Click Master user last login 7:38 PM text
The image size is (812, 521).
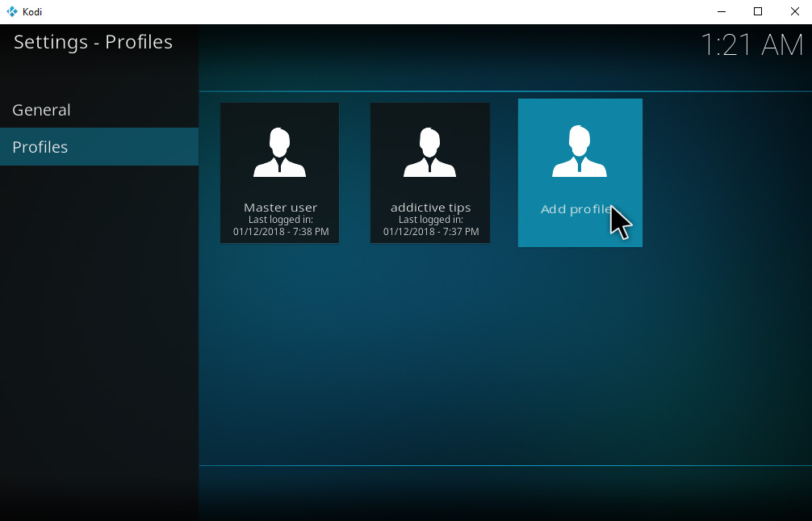point(281,225)
